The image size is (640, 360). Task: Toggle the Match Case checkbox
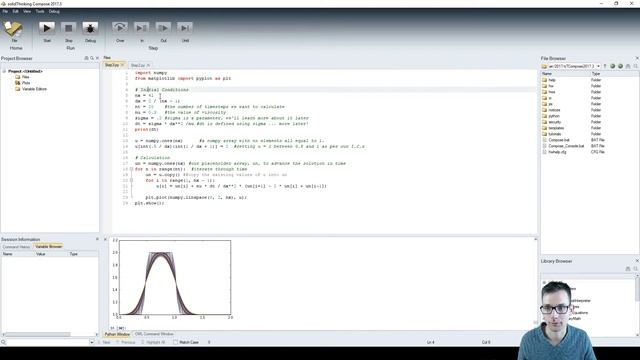[176, 342]
